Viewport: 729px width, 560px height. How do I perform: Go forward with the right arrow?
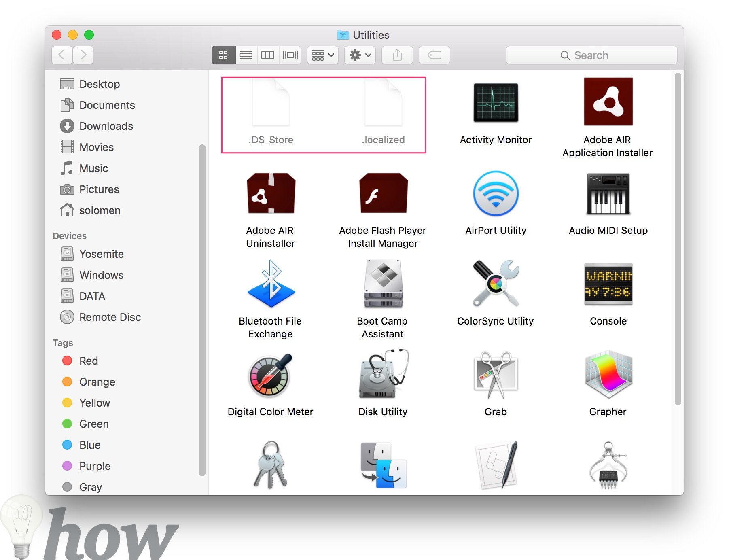coord(83,55)
